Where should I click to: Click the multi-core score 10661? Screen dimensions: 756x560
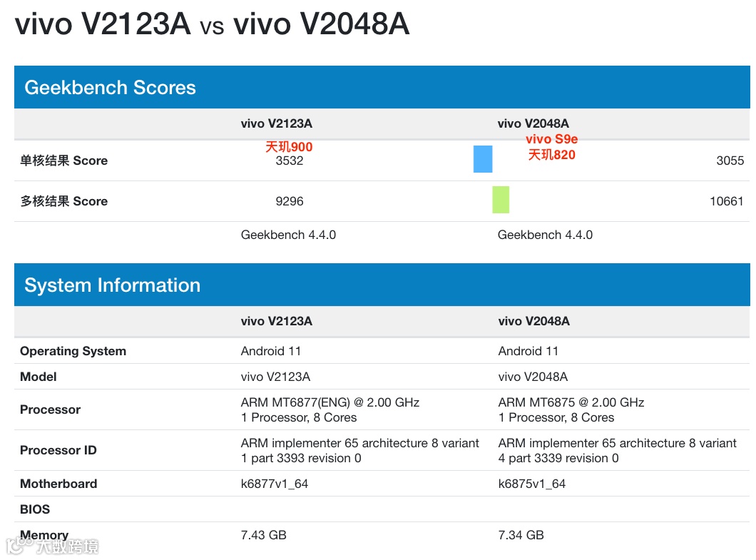[x=727, y=201]
